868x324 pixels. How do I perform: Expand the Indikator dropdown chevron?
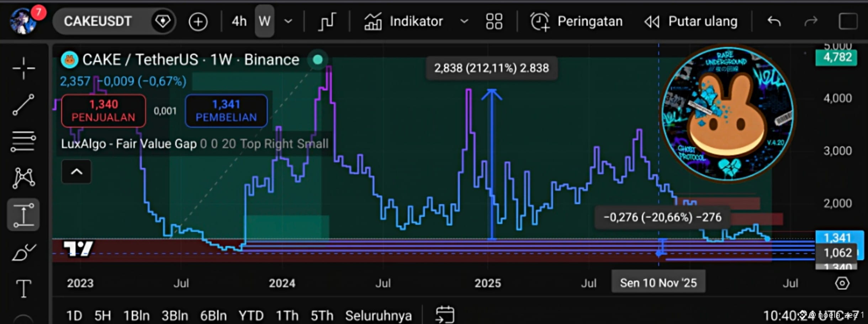coord(464,21)
